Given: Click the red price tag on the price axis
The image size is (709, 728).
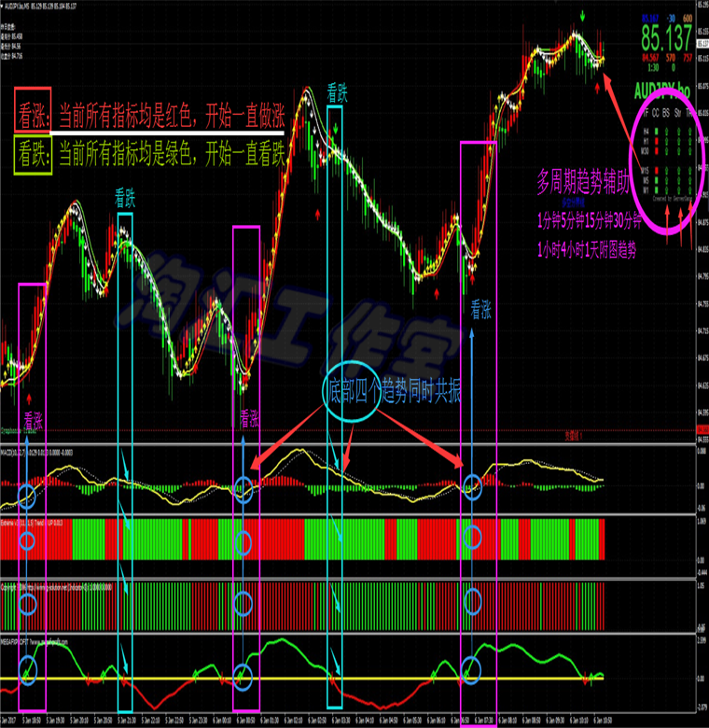Looking at the screenshot, I should 702,429.
